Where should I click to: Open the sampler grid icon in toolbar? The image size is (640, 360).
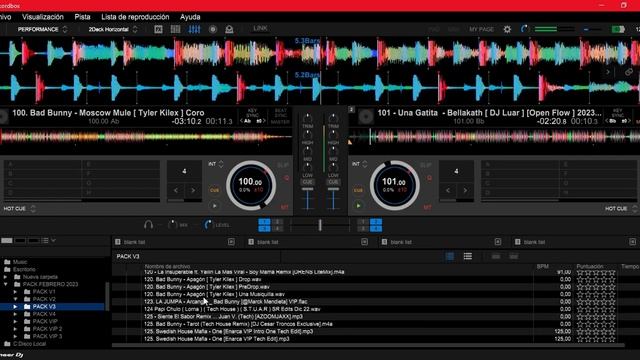click(176, 29)
